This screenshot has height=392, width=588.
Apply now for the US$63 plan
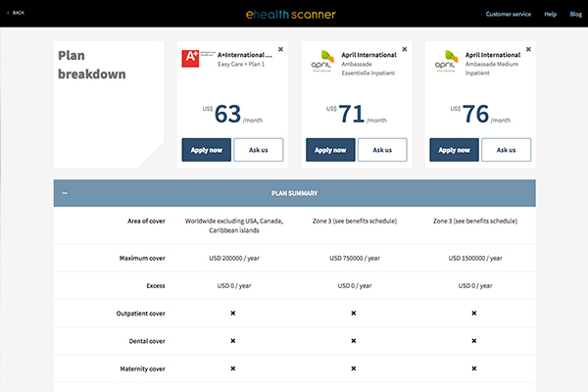(206, 150)
